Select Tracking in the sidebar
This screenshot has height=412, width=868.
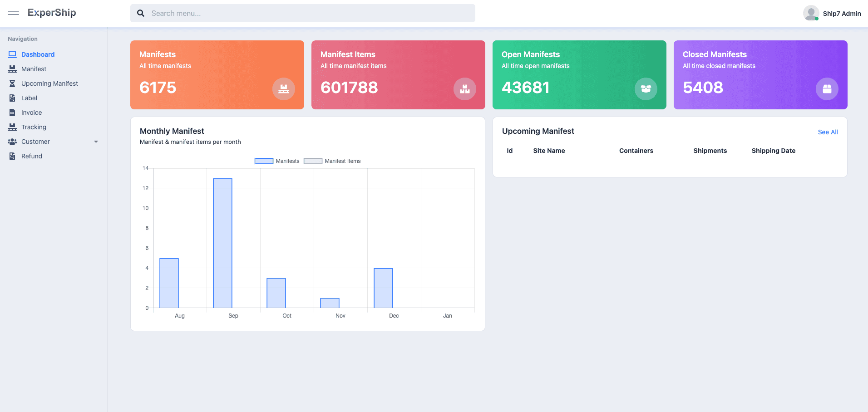pyautogui.click(x=34, y=127)
